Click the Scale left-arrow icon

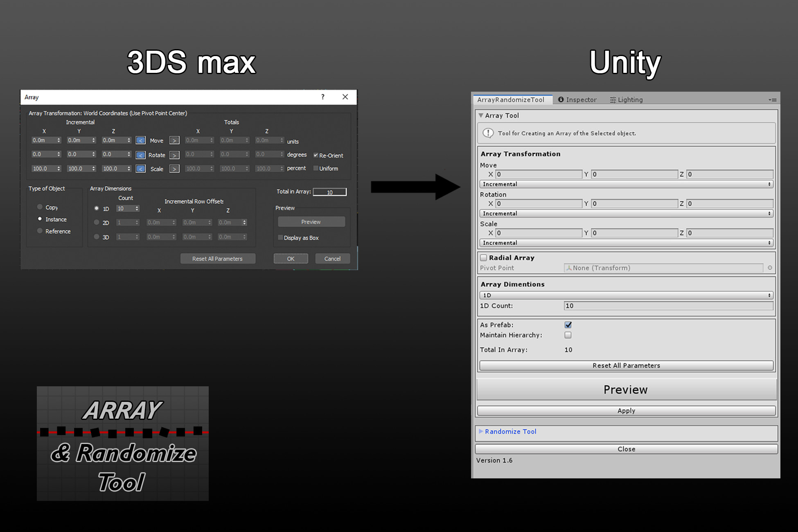(x=140, y=169)
